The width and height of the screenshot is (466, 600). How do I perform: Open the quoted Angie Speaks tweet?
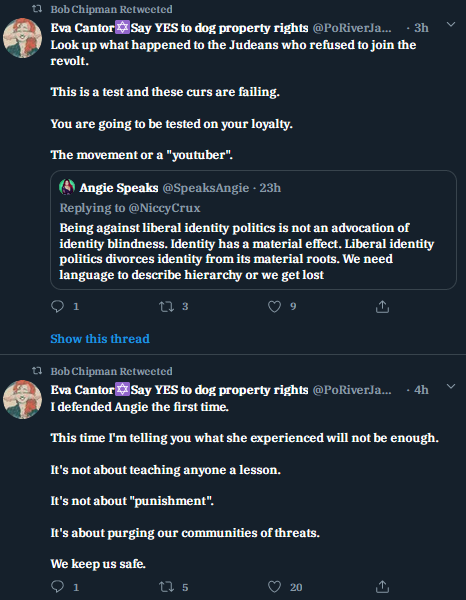coord(253,230)
